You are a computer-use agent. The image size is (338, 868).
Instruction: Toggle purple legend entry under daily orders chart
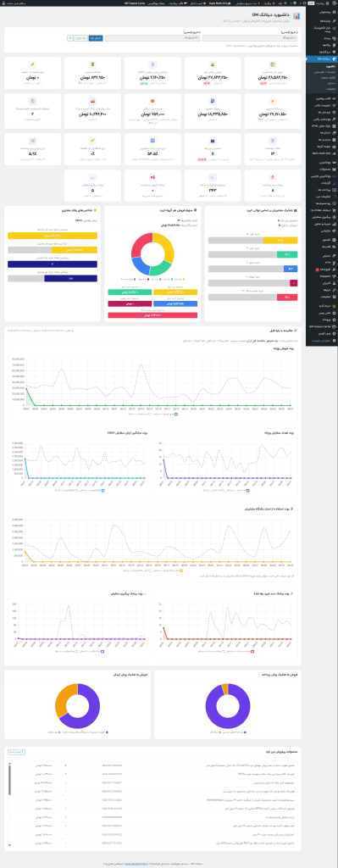(238, 491)
